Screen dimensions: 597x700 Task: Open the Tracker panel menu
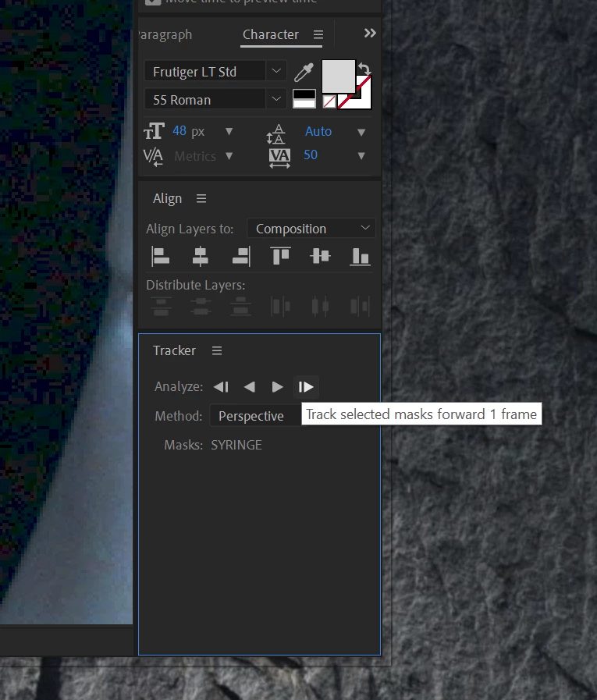[217, 351]
